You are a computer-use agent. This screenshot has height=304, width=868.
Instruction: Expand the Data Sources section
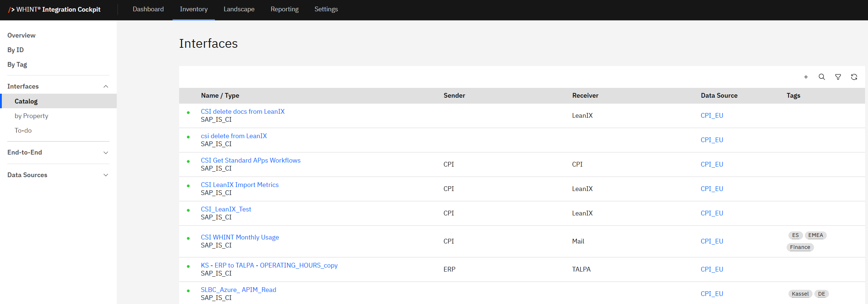coord(106,175)
